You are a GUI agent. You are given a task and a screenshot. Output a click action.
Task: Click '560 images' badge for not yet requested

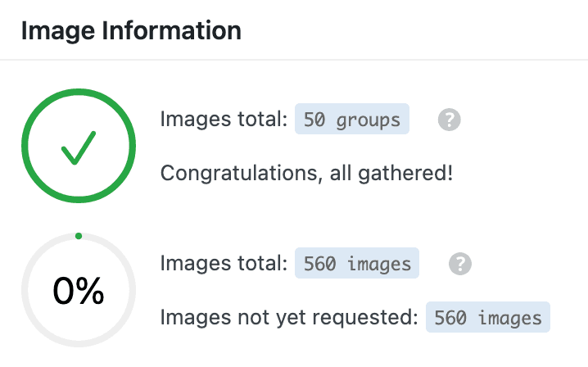click(487, 317)
